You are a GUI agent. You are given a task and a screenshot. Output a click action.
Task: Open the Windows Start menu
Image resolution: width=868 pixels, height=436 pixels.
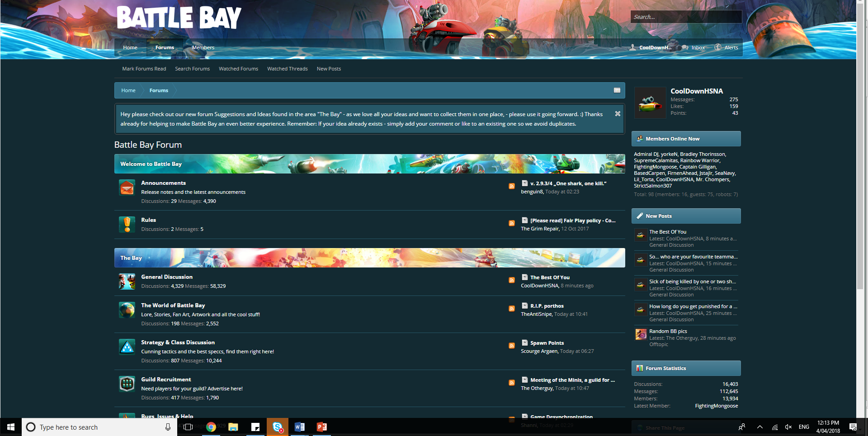(x=11, y=427)
